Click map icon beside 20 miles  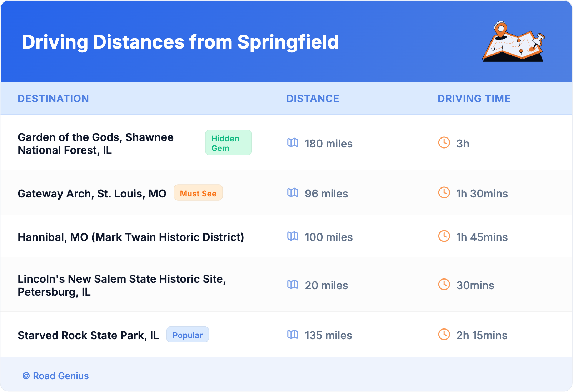click(x=293, y=285)
